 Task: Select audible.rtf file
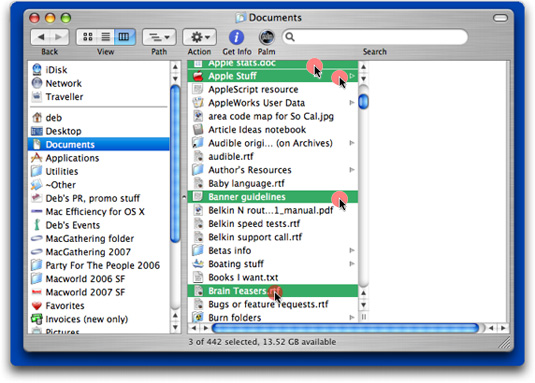click(272, 157)
